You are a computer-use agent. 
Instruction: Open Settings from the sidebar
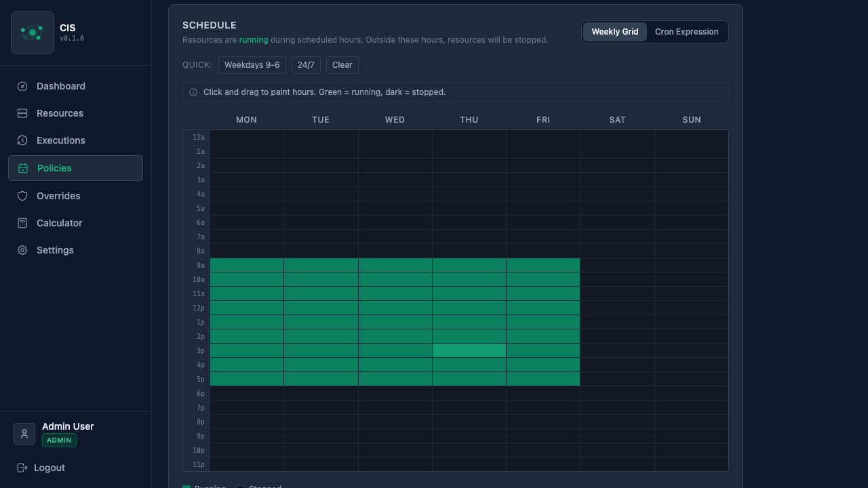(x=75, y=250)
